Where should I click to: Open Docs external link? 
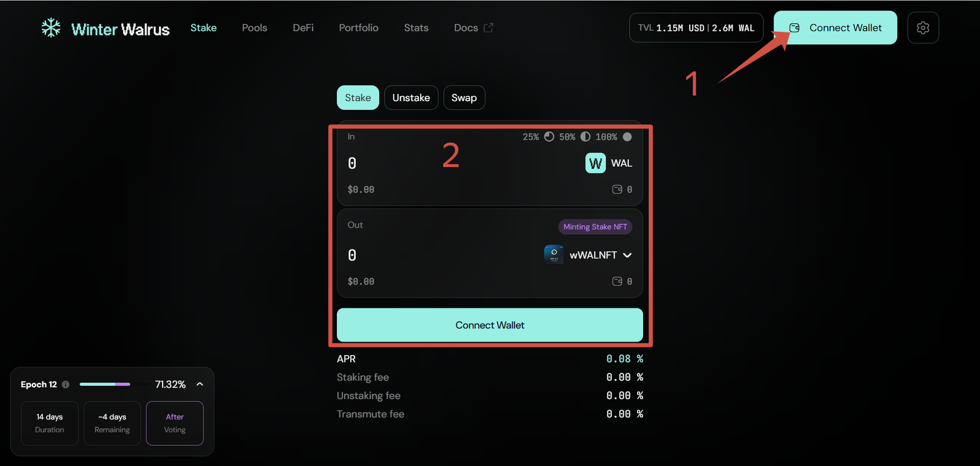(x=473, y=28)
